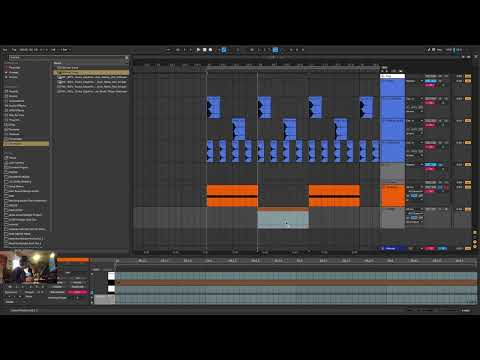The image size is (480, 360).
Task: Click the white scene name field atop launcher
Action: 393,76
